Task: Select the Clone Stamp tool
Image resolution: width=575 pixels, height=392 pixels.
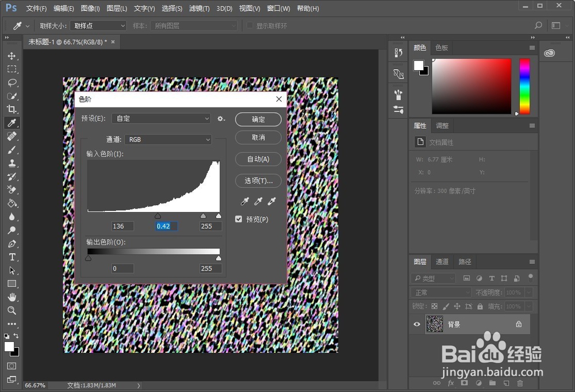Action: click(11, 163)
